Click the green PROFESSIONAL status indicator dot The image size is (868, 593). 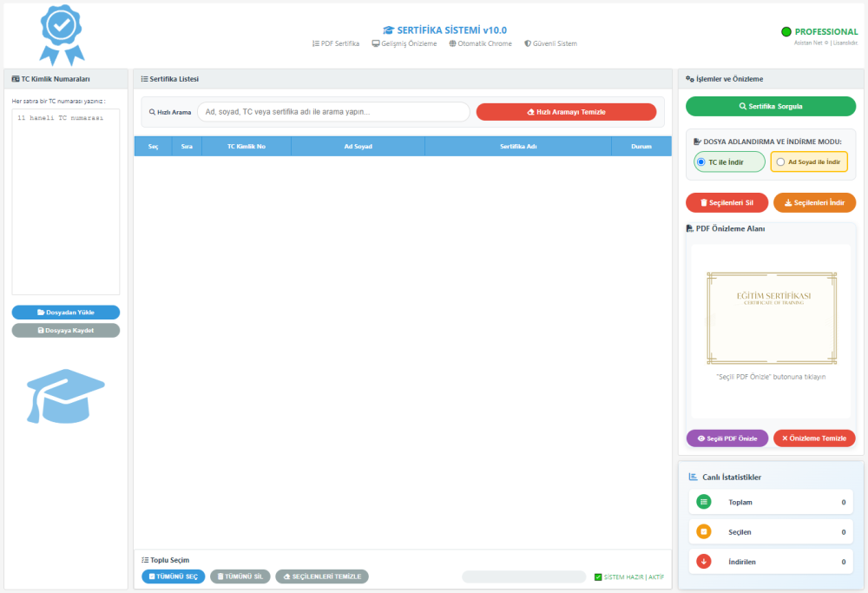786,32
